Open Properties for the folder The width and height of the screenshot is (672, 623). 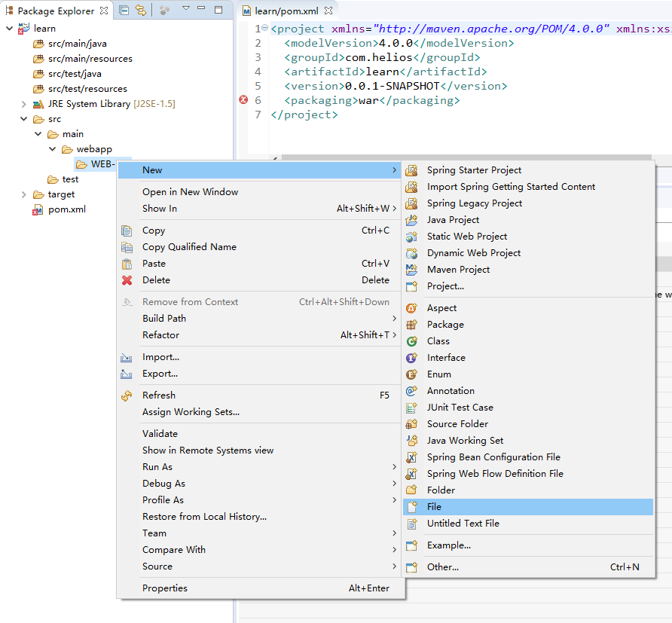pos(259,588)
